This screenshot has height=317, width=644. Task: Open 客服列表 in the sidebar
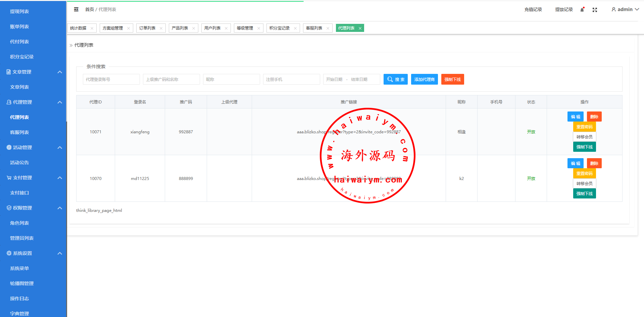click(x=19, y=132)
